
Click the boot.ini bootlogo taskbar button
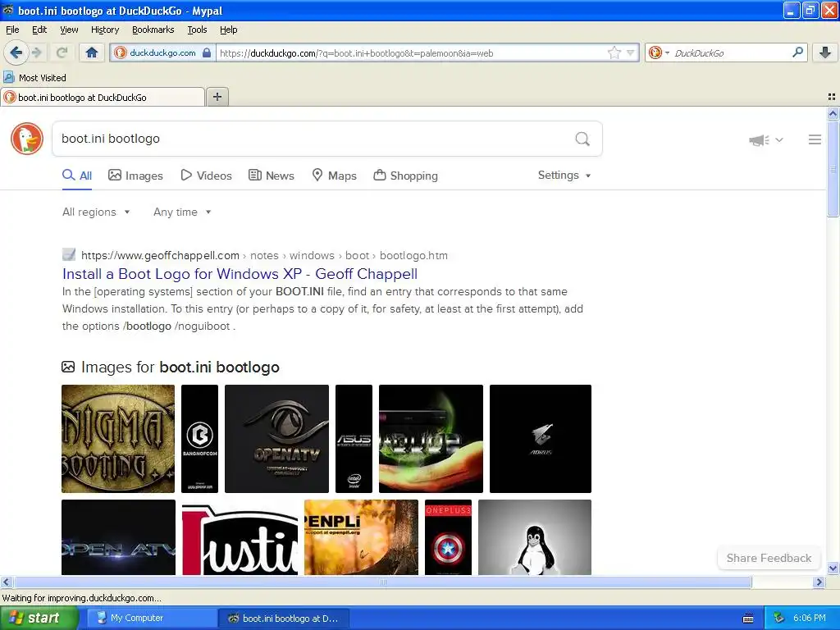click(283, 619)
